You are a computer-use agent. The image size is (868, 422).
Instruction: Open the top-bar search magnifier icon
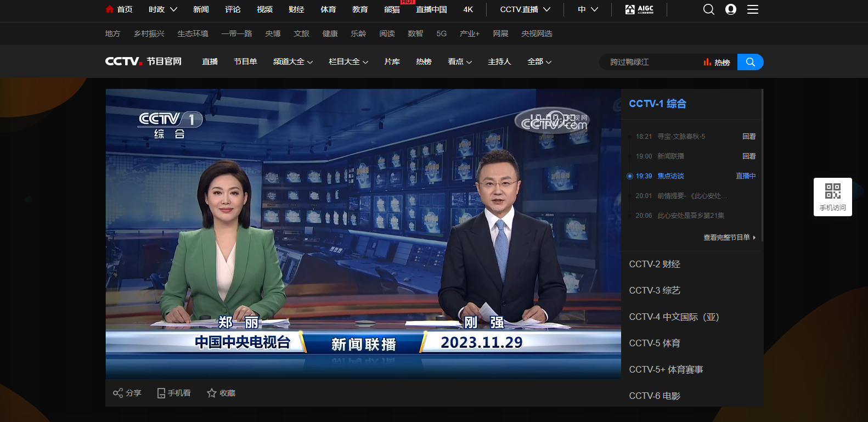708,9
